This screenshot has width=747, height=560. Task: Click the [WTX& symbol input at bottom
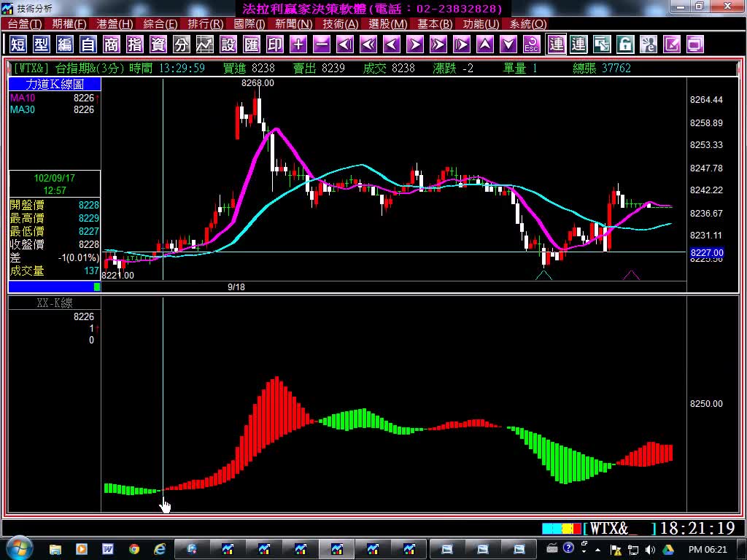coord(619,528)
